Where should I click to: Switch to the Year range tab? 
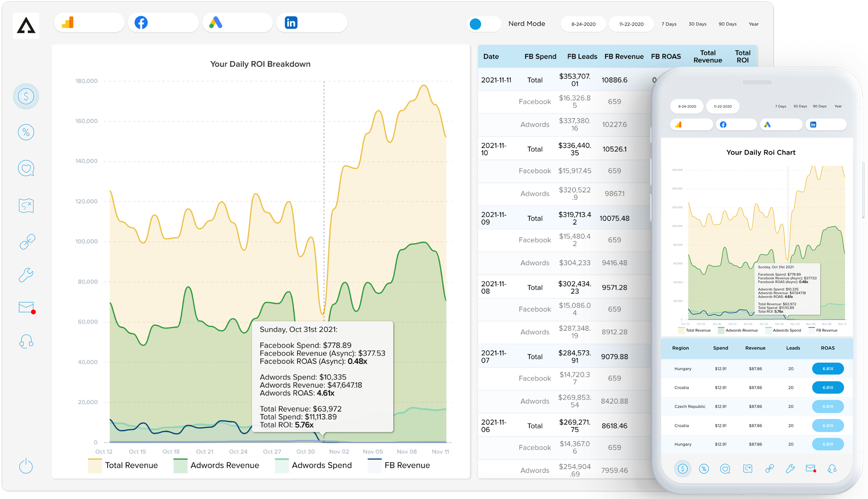[753, 24]
